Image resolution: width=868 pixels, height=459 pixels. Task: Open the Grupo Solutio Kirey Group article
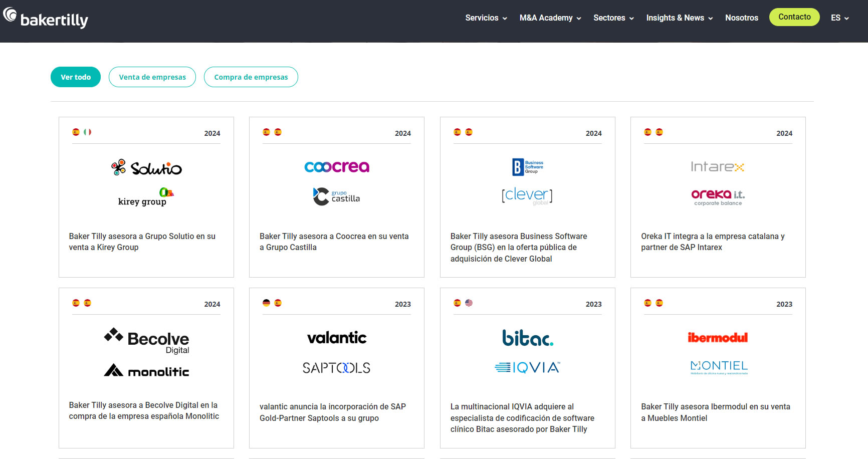(x=142, y=242)
